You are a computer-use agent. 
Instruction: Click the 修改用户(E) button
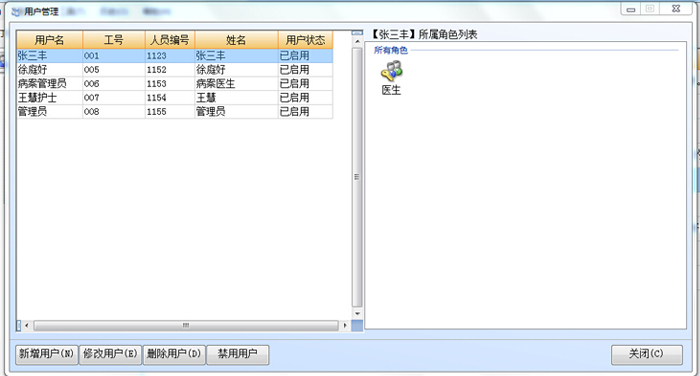pyautogui.click(x=110, y=355)
